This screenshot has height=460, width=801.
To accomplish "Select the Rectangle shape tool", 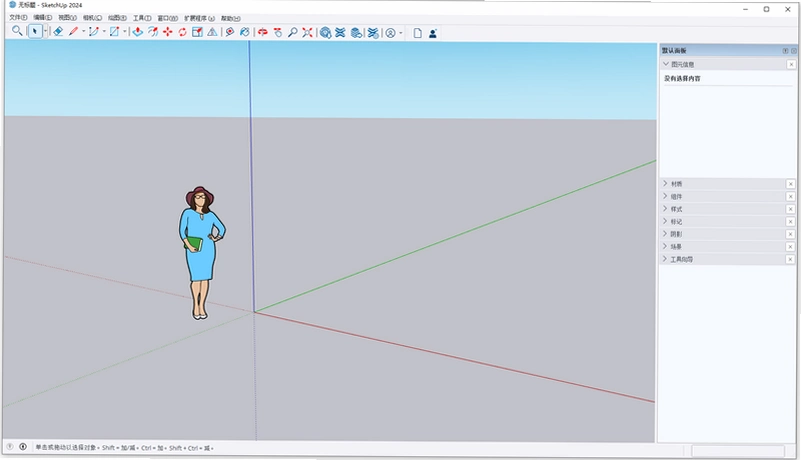I will tap(114, 32).
